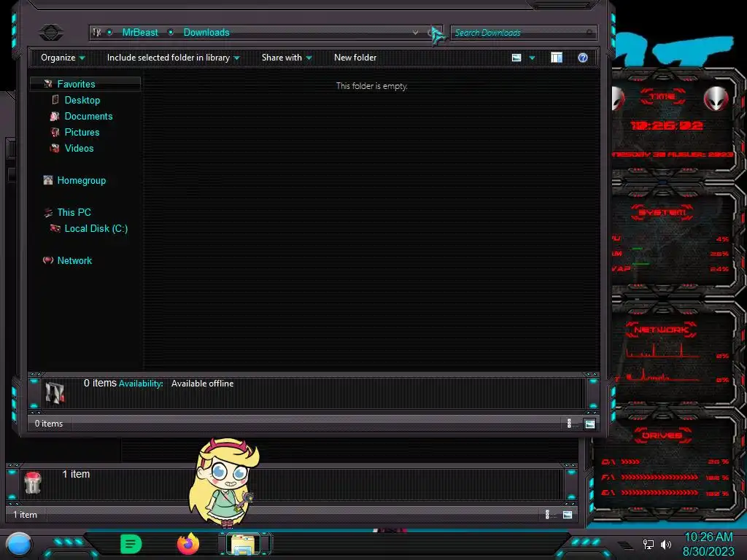Click the New folder button
The width and height of the screenshot is (747, 560).
coord(355,58)
